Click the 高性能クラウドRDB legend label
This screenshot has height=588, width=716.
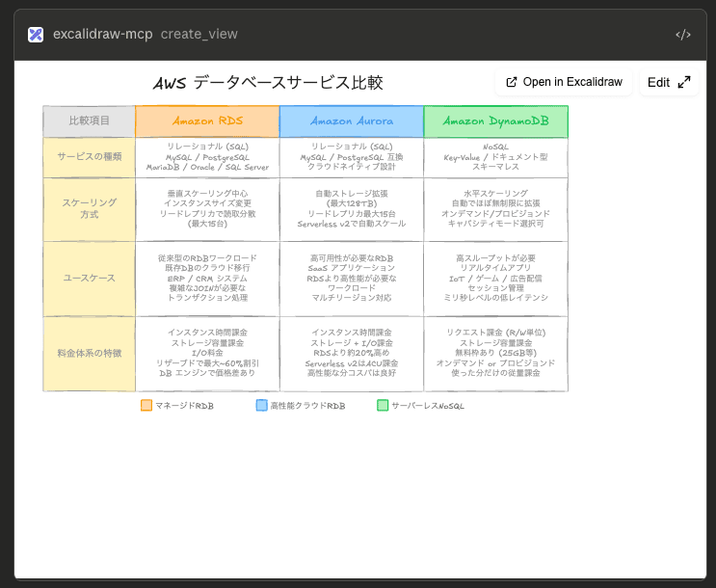click(307, 406)
